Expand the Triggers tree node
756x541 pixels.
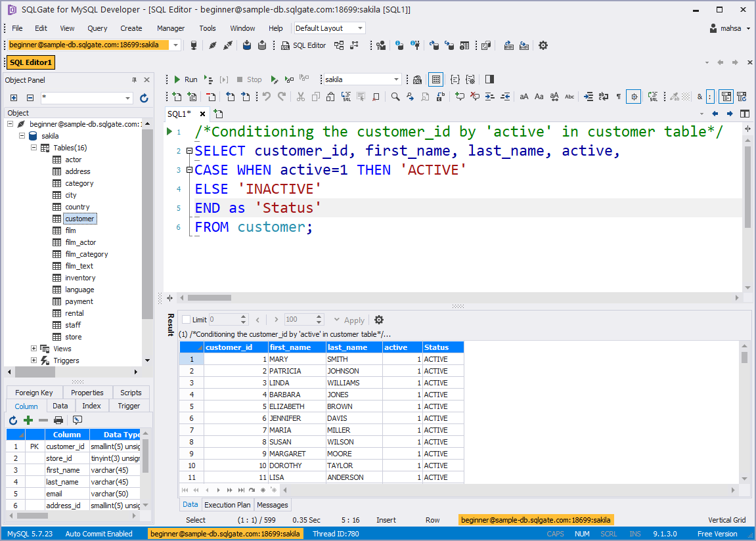(x=33, y=360)
